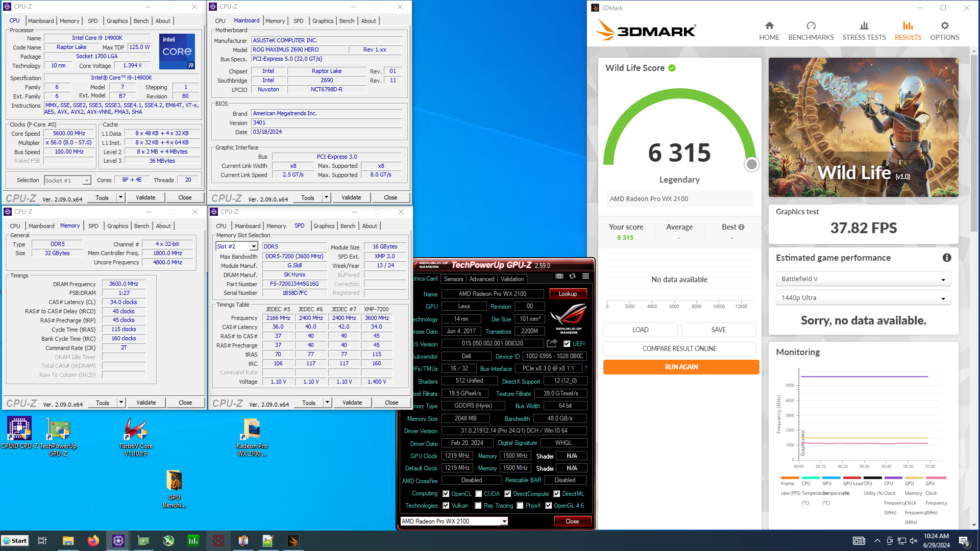Click the 3DMark vertical scrollbar

click(x=974, y=143)
